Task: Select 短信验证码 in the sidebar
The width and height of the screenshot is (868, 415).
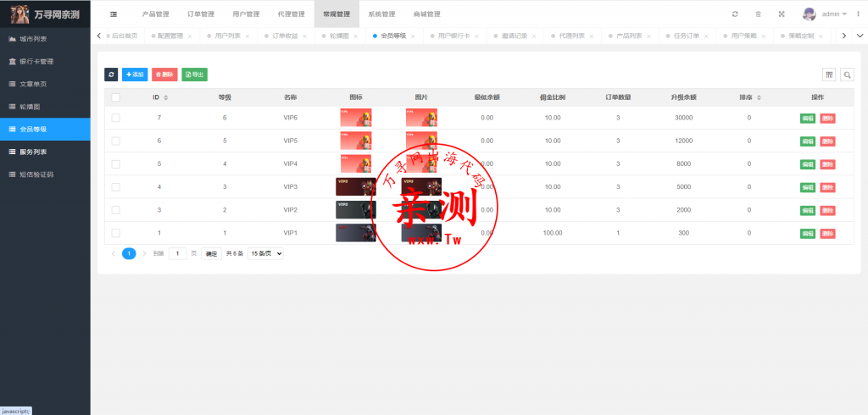Action: click(x=45, y=174)
